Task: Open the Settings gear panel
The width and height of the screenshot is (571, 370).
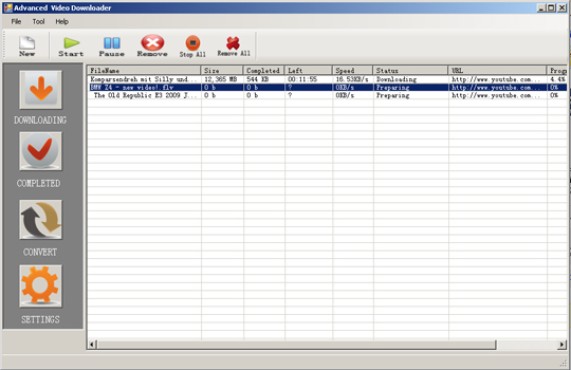Action: 40,286
